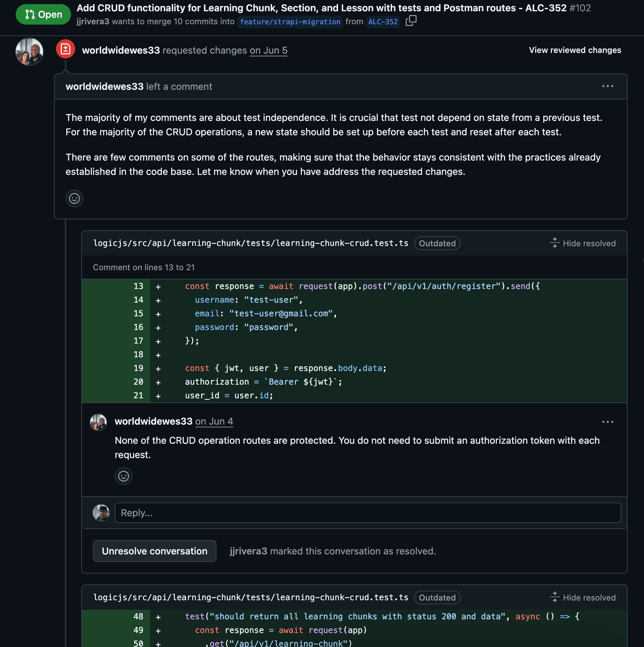Click the green Open pull request status badge
644x647 pixels.
point(43,14)
